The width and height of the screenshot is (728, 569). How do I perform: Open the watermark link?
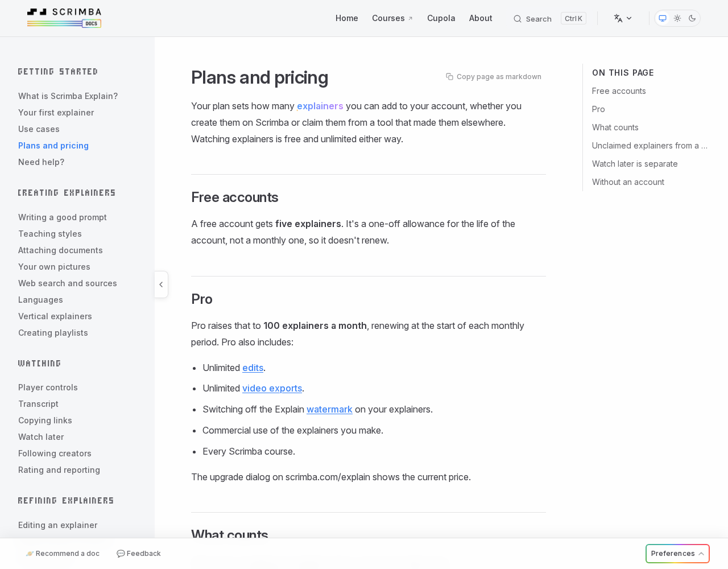pos(329,409)
